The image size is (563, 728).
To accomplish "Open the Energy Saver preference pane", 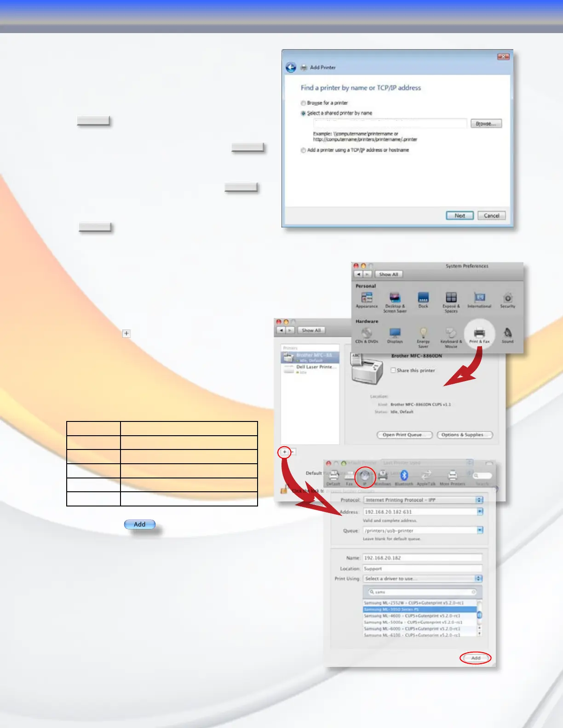I will coord(423,338).
